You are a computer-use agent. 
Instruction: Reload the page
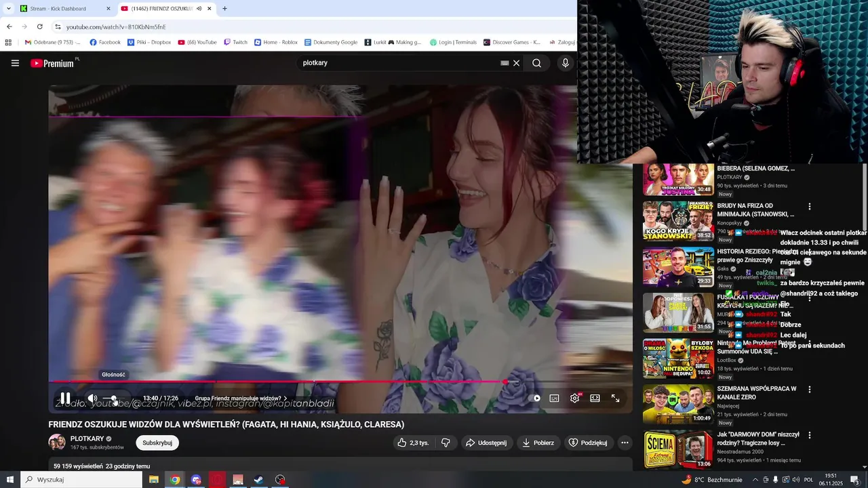(40, 26)
